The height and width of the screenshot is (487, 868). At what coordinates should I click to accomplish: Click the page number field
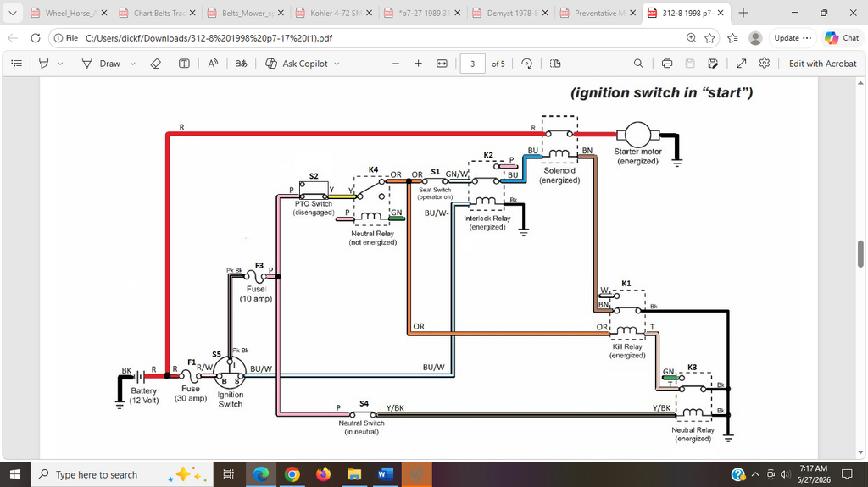(472, 64)
